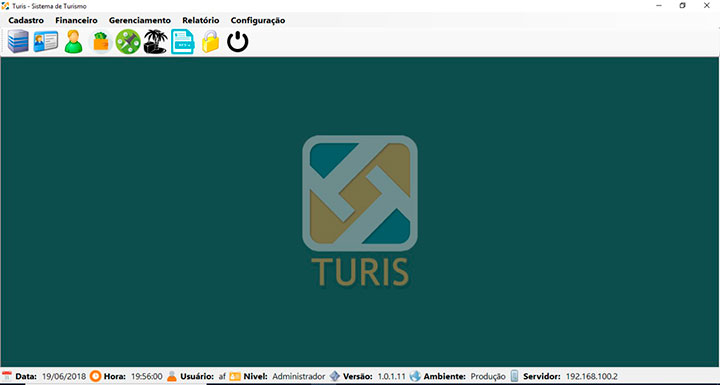Click the Turis app icon in title bar
The width and height of the screenshot is (720, 385).
coord(6,6)
